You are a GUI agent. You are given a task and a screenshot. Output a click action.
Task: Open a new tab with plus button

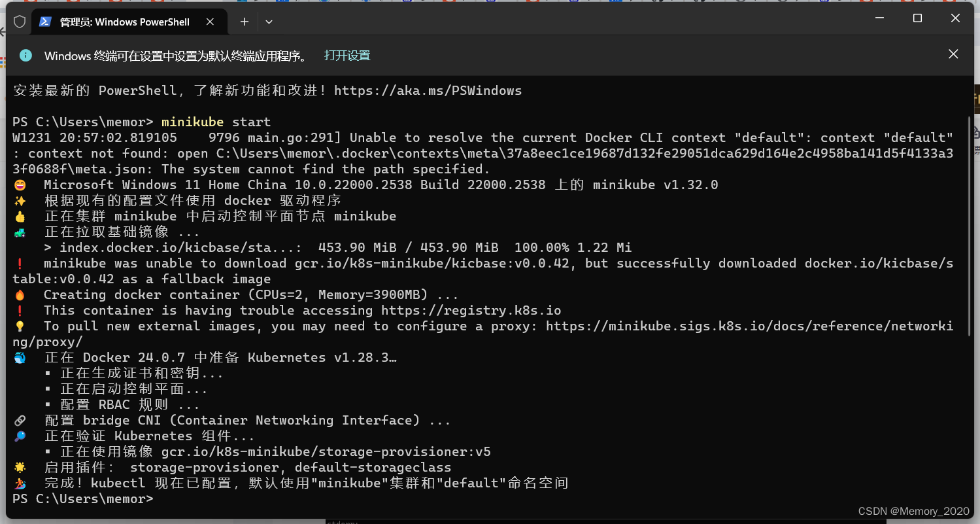(x=244, y=22)
